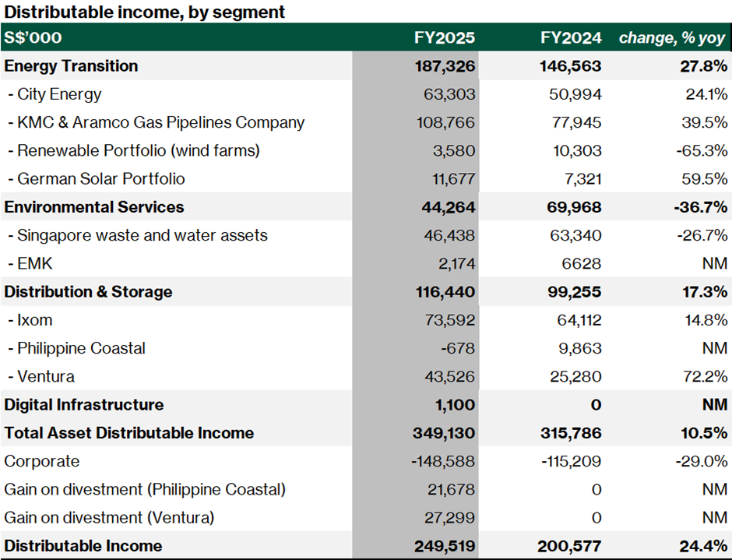Select the Total Asset Distributable Income label

tap(129, 433)
